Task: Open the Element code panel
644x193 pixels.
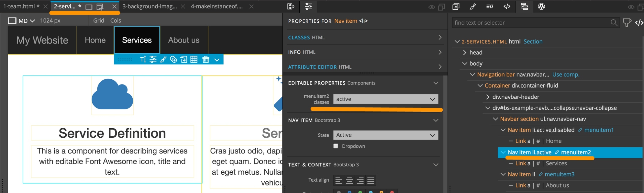Action: point(507,7)
